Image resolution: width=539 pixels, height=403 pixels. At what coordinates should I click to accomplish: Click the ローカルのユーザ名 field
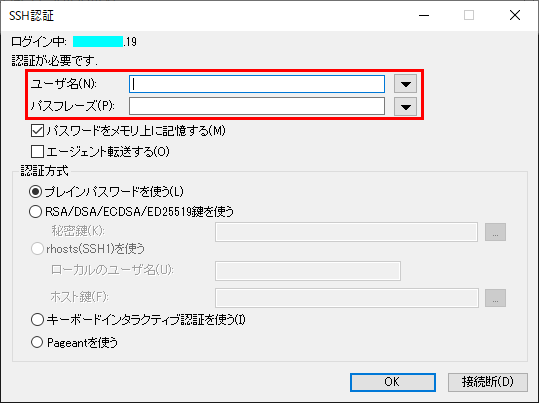[x=308, y=271]
